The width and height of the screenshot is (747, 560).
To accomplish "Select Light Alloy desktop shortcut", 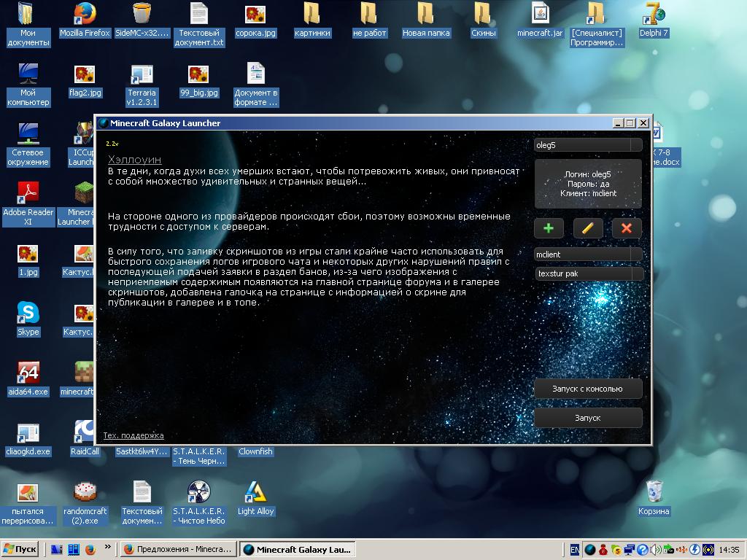I will [x=255, y=499].
